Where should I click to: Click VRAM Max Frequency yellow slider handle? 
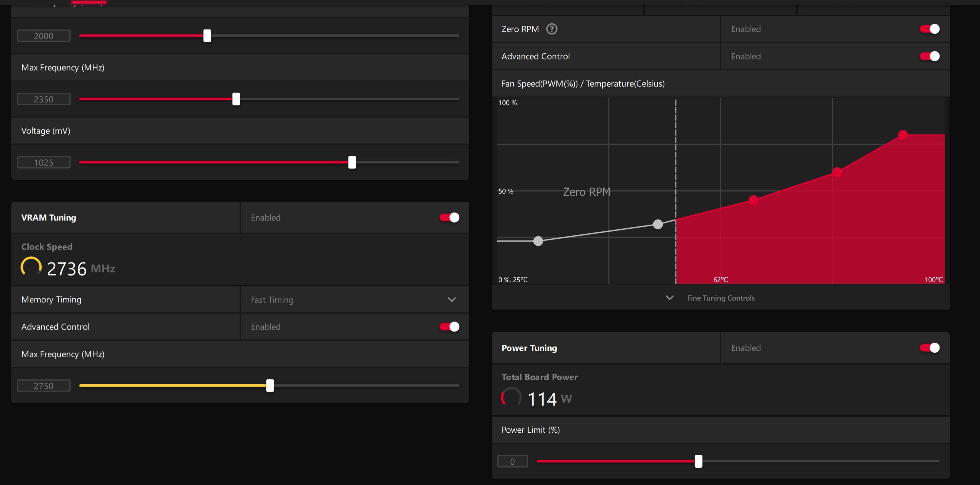(x=270, y=386)
